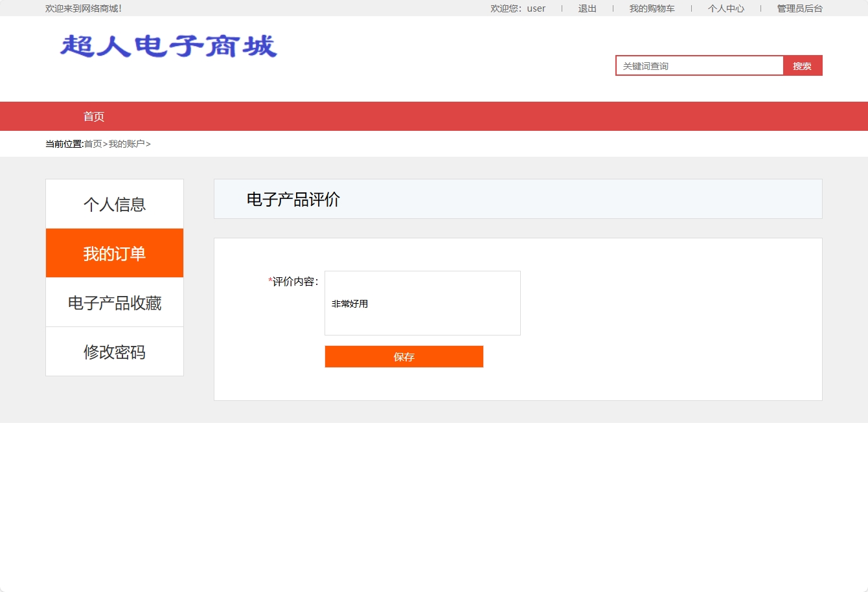Open 修改密码 in the sidebar
868x592 pixels.
(x=115, y=351)
